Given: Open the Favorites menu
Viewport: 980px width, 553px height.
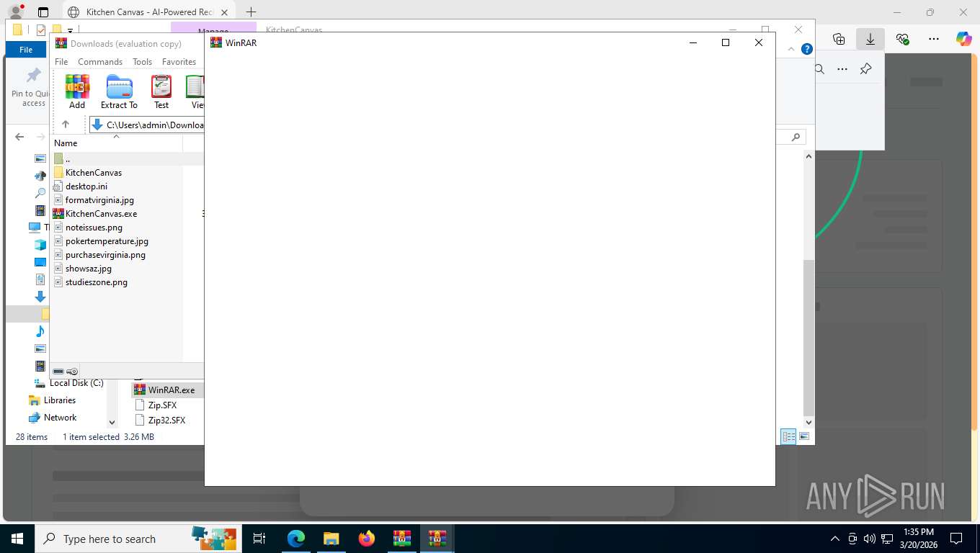Looking at the screenshot, I should click(x=179, y=62).
